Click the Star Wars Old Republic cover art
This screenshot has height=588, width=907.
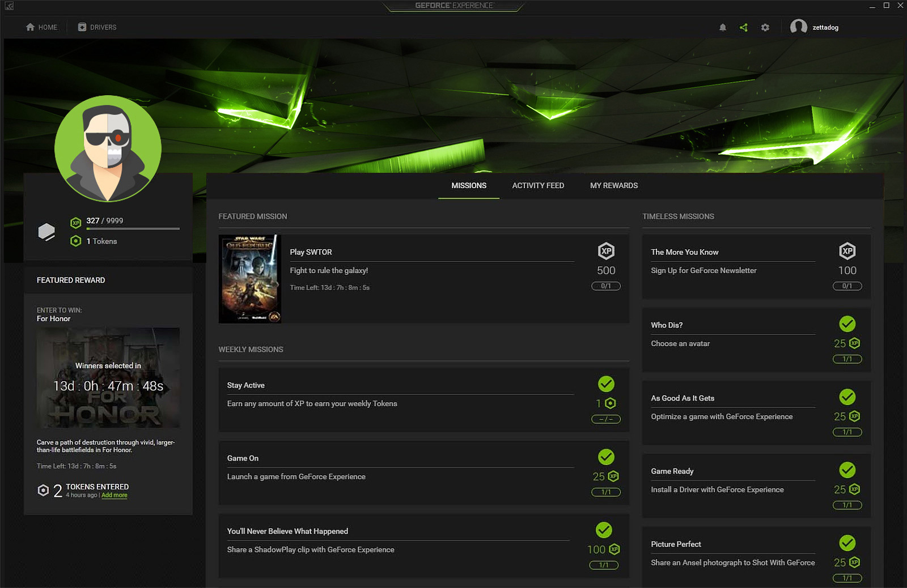click(x=250, y=279)
